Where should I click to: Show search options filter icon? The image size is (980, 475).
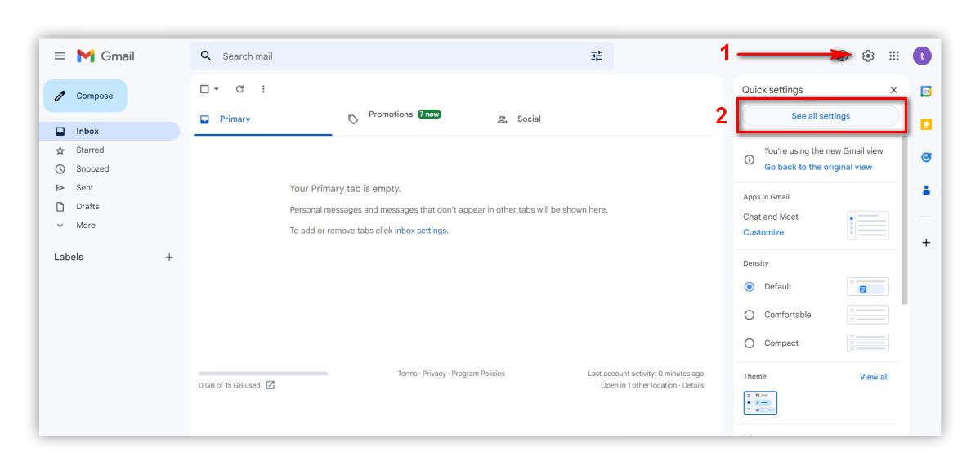pyautogui.click(x=597, y=56)
